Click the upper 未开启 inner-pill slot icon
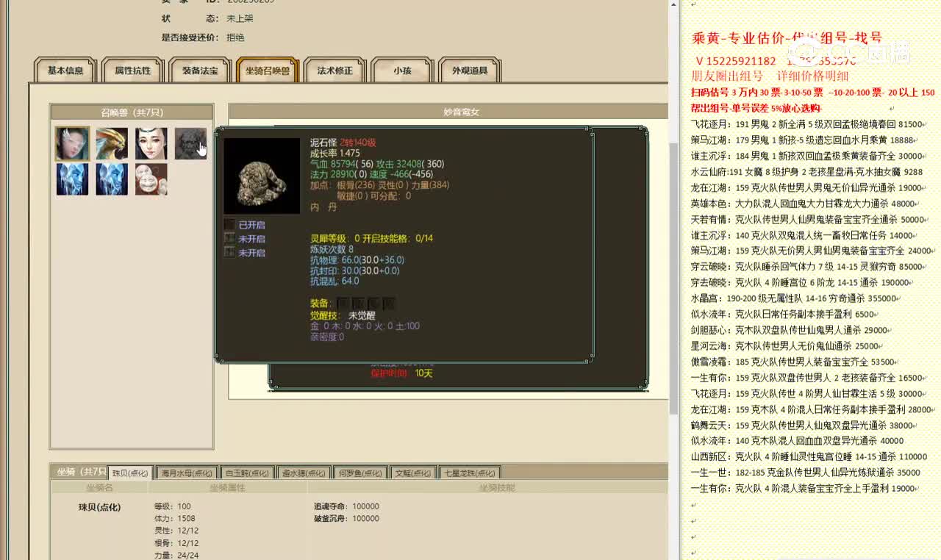The height and width of the screenshot is (560, 941). 229,239
